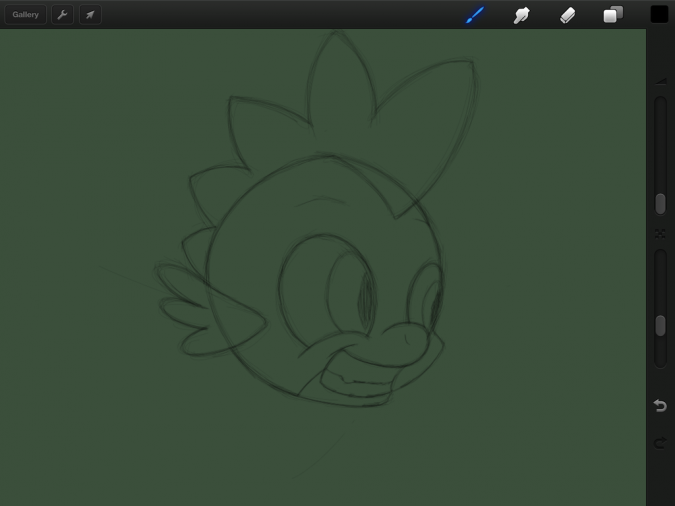675x506 pixels.
Task: Tap the small icon between the two sliders
Action: pos(660,233)
